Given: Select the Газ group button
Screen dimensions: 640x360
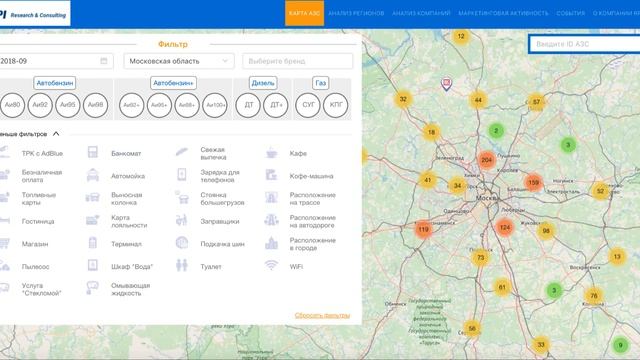Looking at the screenshot, I should click(320, 83).
